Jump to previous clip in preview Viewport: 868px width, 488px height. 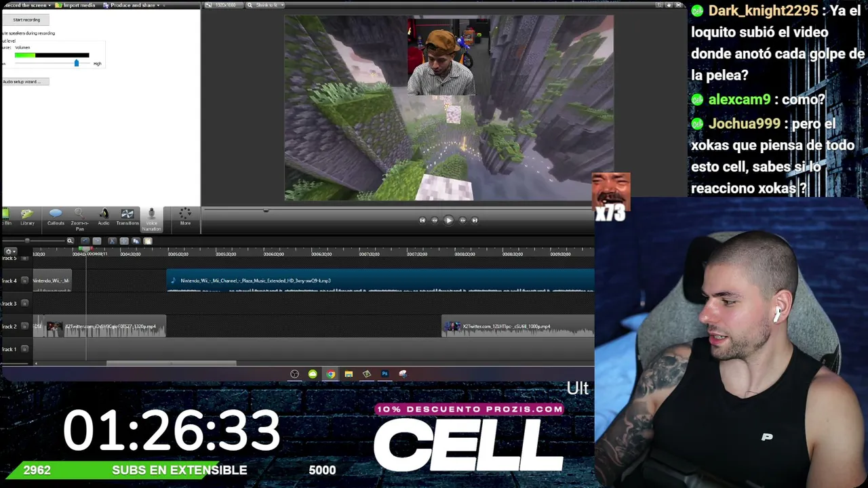click(422, 220)
